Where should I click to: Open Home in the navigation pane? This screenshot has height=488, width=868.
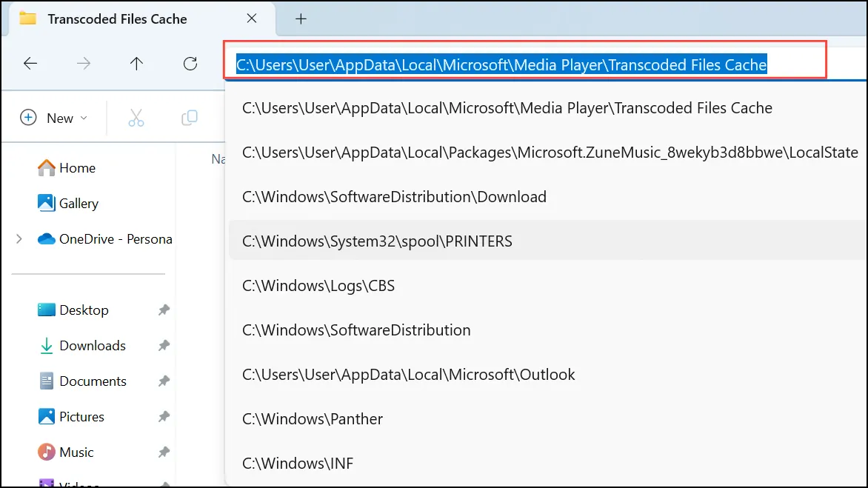pyautogui.click(x=67, y=167)
